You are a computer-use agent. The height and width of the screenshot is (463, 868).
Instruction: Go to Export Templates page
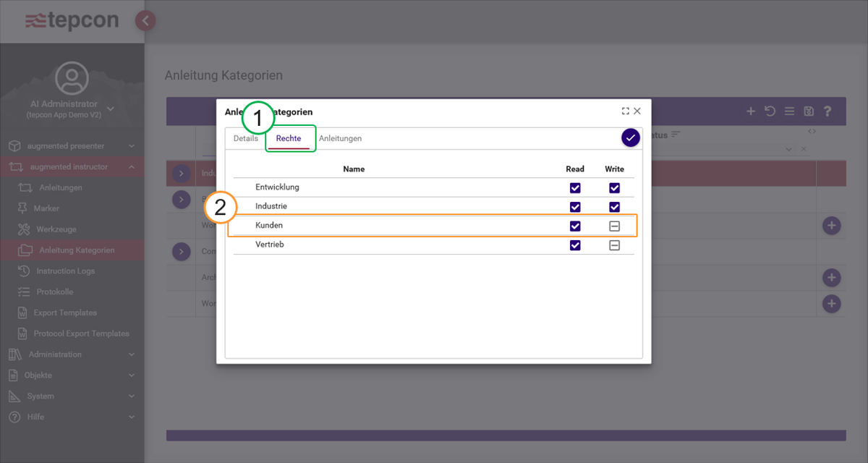tap(65, 313)
